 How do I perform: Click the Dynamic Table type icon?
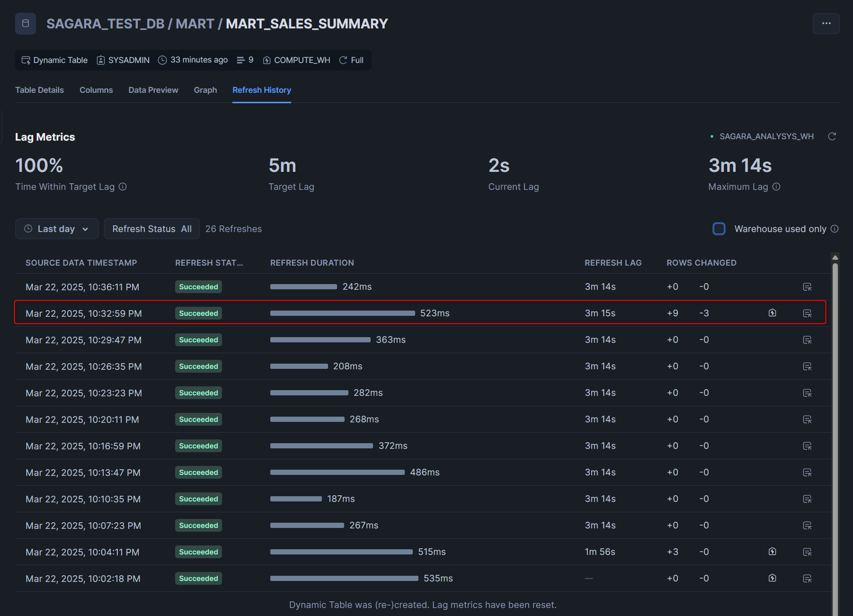26,60
